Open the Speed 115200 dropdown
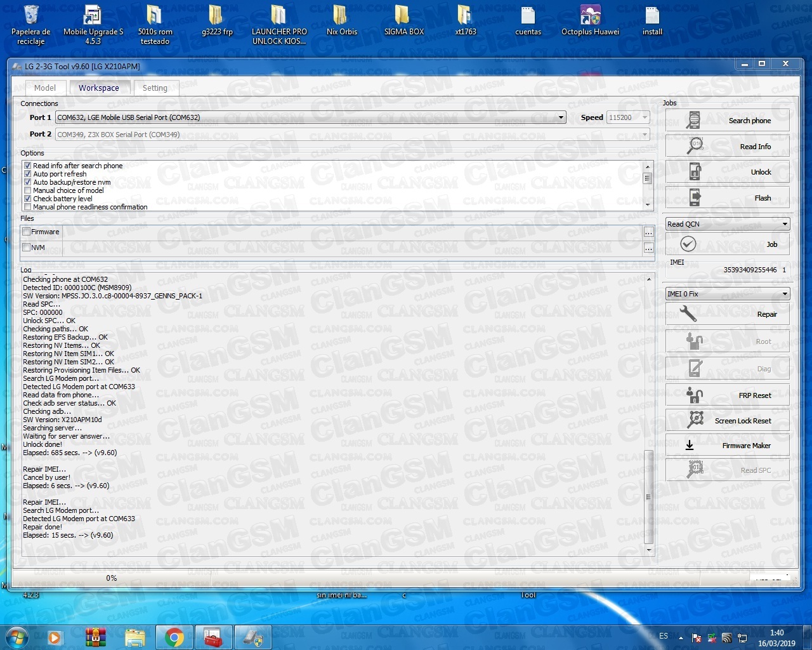Screen dimensions: 812x650 627,117
